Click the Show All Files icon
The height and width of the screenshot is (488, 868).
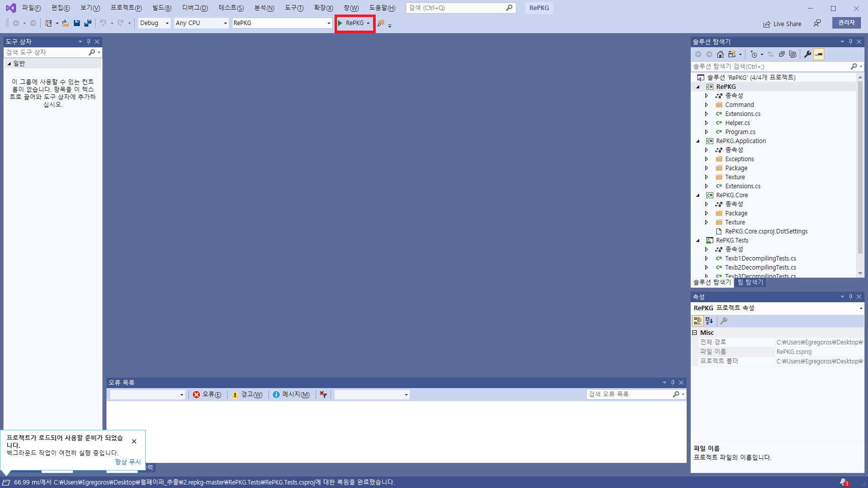point(793,54)
